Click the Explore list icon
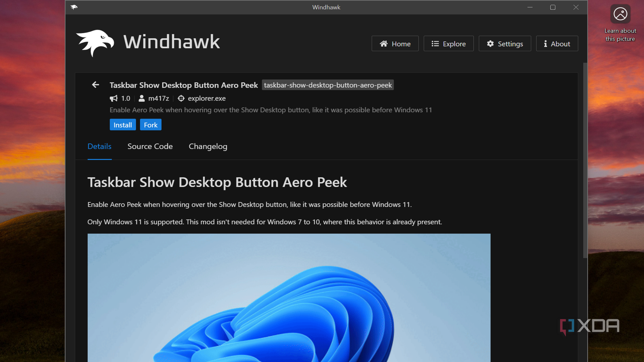 point(434,43)
